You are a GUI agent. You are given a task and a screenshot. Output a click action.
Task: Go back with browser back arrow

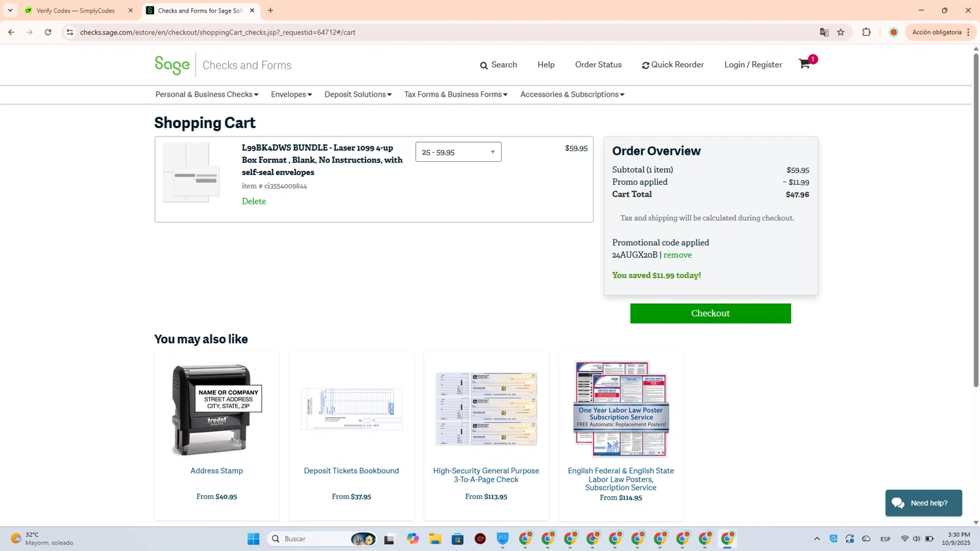[x=11, y=32]
